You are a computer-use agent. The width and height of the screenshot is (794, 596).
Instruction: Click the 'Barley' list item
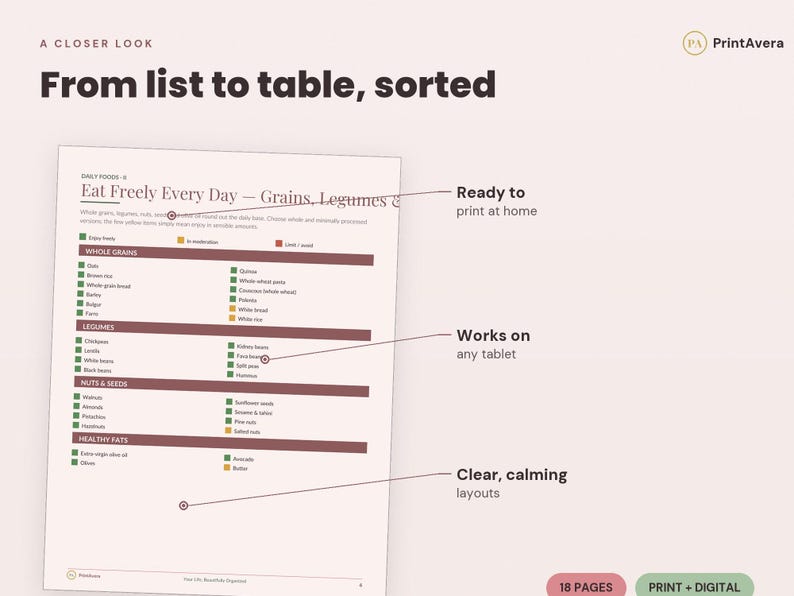click(x=89, y=294)
